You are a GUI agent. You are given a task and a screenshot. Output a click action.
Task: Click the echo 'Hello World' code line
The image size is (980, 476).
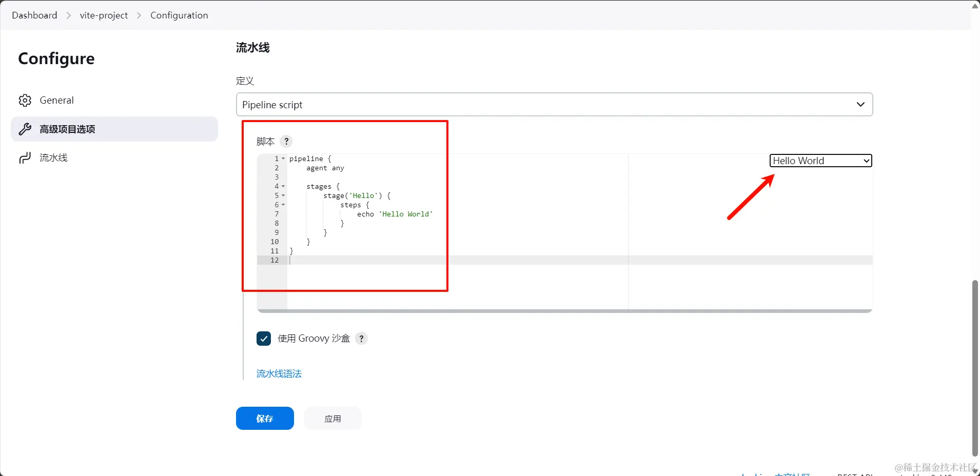click(395, 214)
